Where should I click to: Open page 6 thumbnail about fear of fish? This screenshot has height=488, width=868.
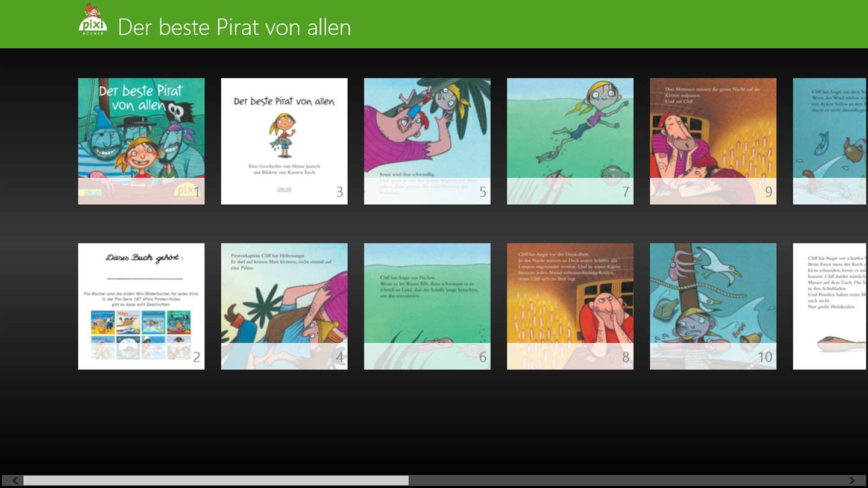pyautogui.click(x=427, y=306)
